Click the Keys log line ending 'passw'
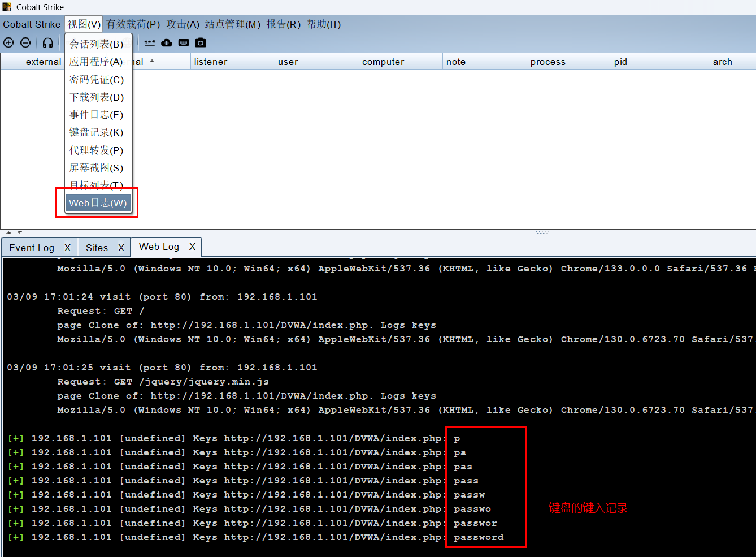756x557 pixels. click(x=246, y=495)
